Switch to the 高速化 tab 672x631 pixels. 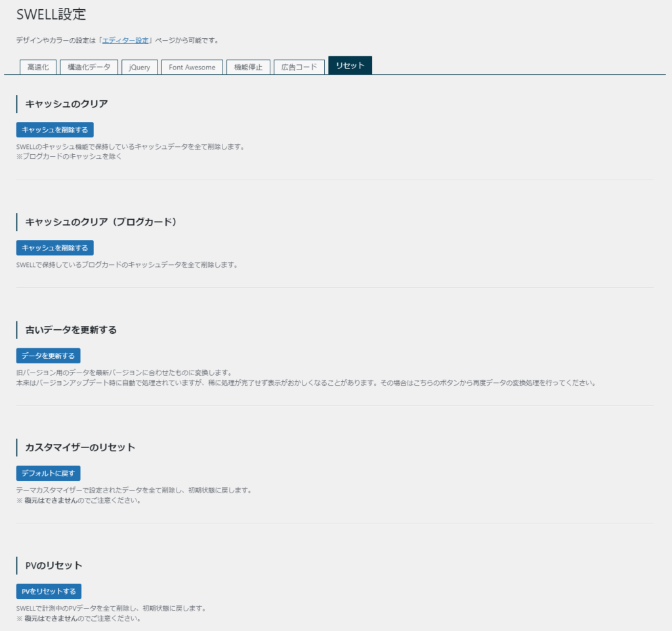[x=37, y=66]
